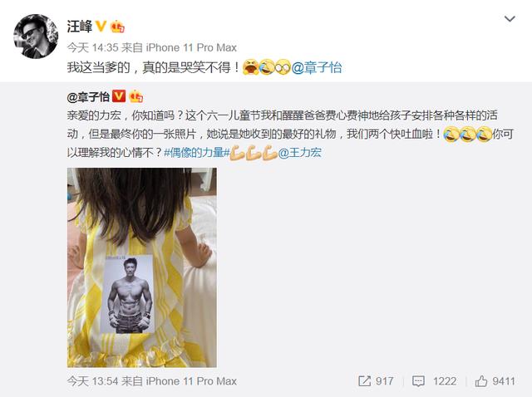Open the post options chevron menu

point(510,19)
